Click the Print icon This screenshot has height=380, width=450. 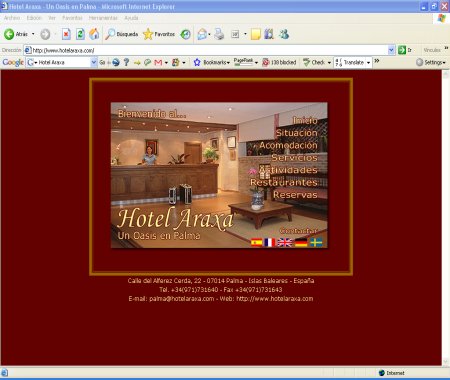pos(219,34)
